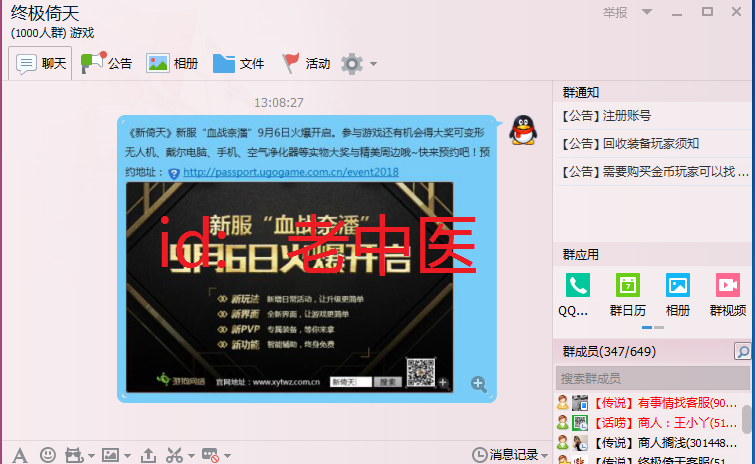
Task: Expand the title bar dropdown arrow
Action: (x=647, y=12)
